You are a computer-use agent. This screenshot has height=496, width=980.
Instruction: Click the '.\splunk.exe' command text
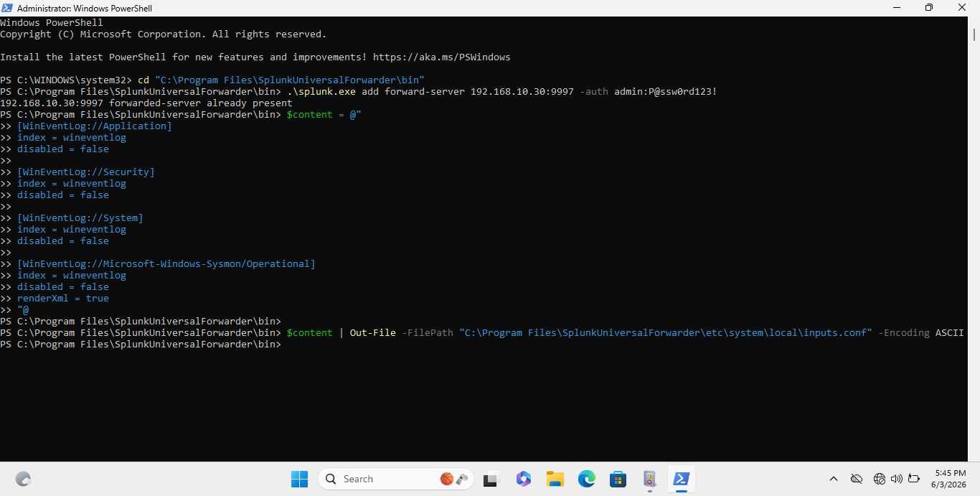pos(321,92)
